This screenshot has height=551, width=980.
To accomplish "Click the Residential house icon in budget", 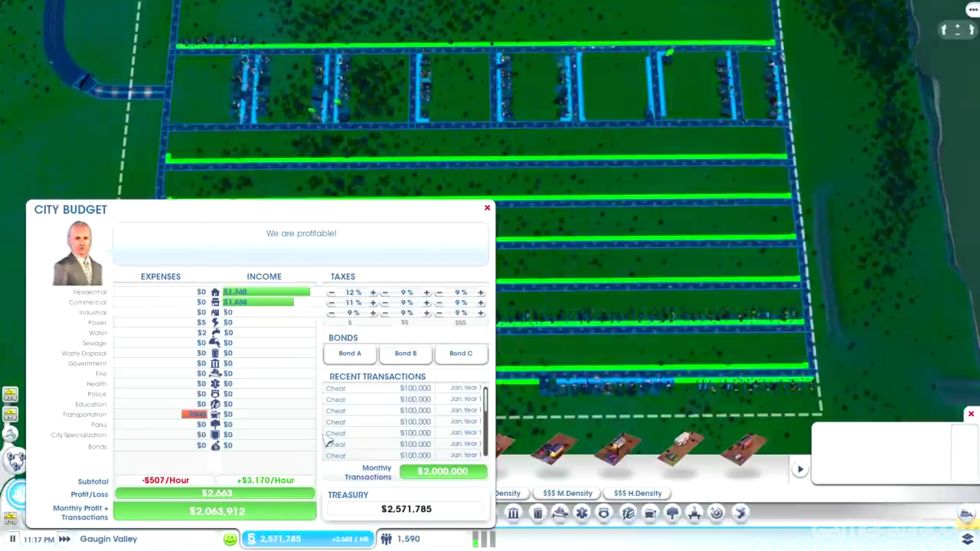I will [215, 292].
